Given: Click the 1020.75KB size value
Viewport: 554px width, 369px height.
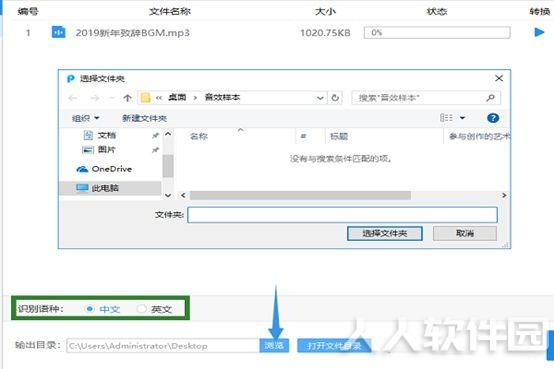Looking at the screenshot, I should click(x=325, y=33).
